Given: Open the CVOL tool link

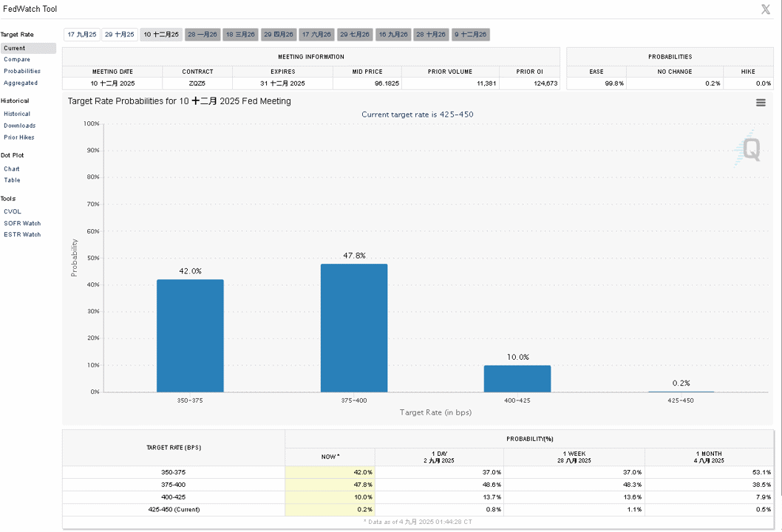Looking at the screenshot, I should click(13, 212).
